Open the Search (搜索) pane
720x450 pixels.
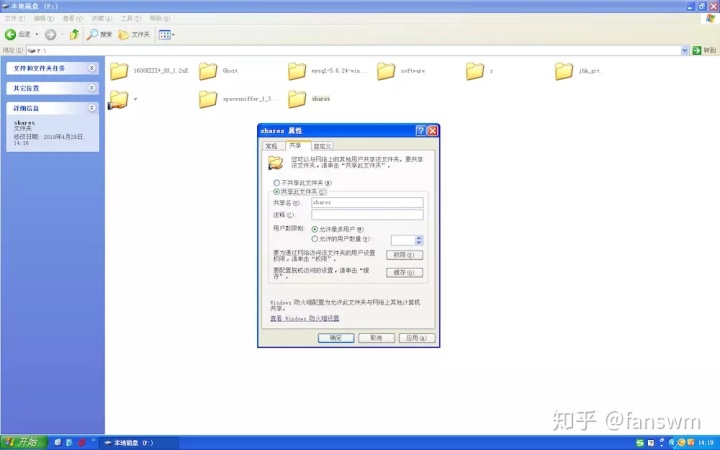[x=100, y=34]
